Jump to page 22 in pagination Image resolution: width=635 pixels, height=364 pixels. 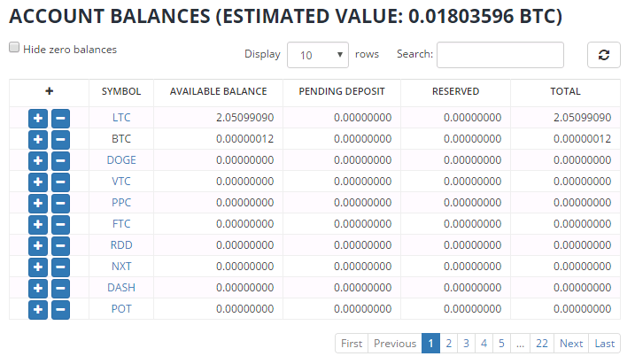point(542,344)
